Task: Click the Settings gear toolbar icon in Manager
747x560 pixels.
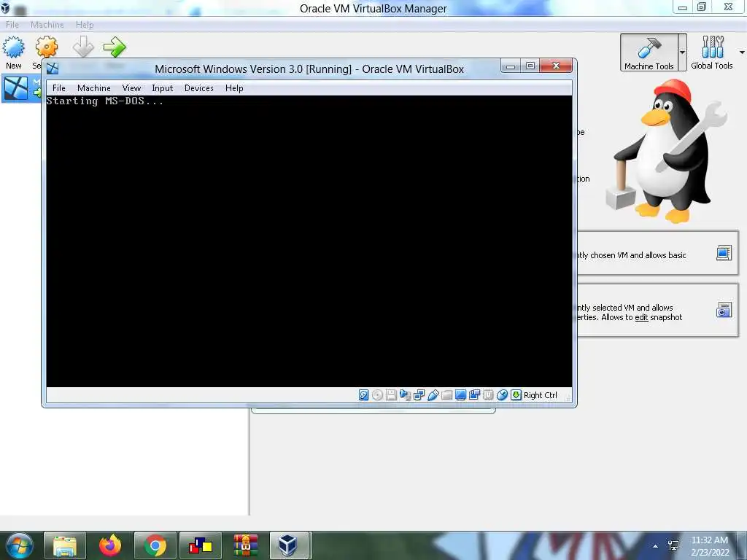Action: (x=46, y=47)
